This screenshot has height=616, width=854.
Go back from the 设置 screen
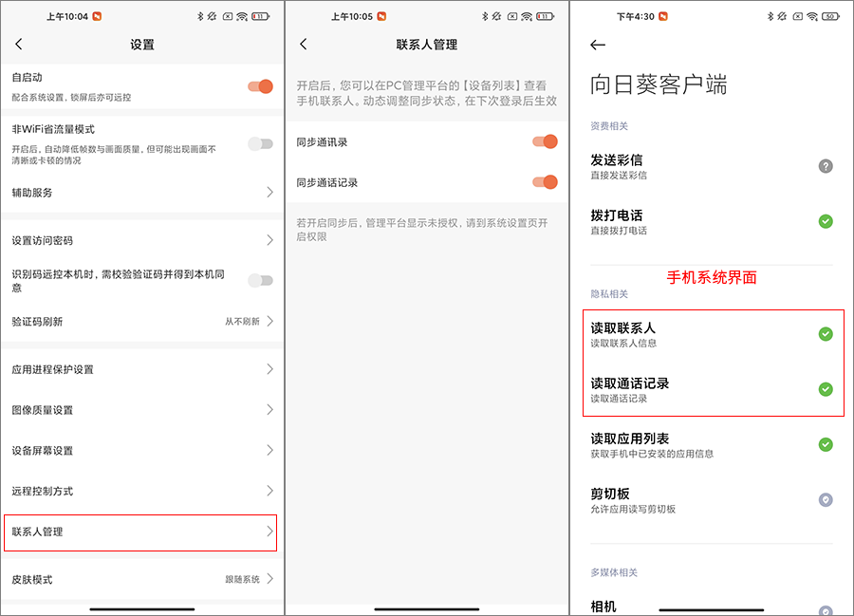(19, 44)
